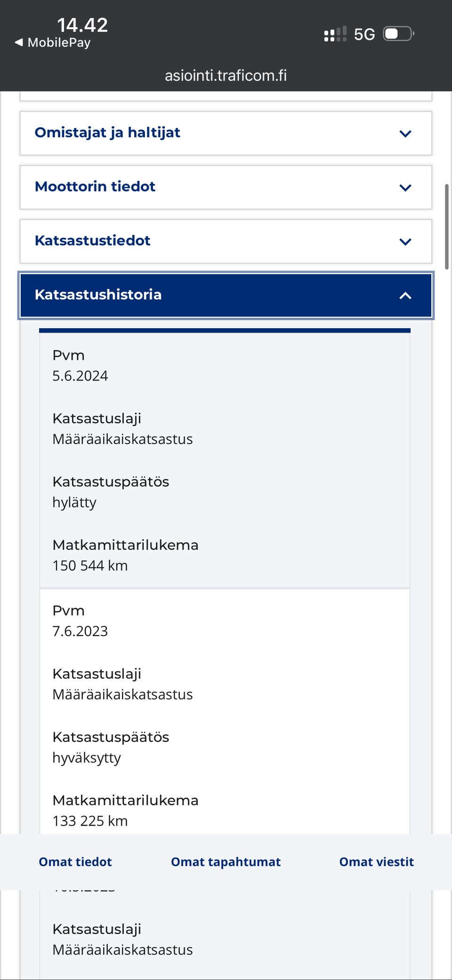Switch to Omat tapahtumat

click(226, 862)
